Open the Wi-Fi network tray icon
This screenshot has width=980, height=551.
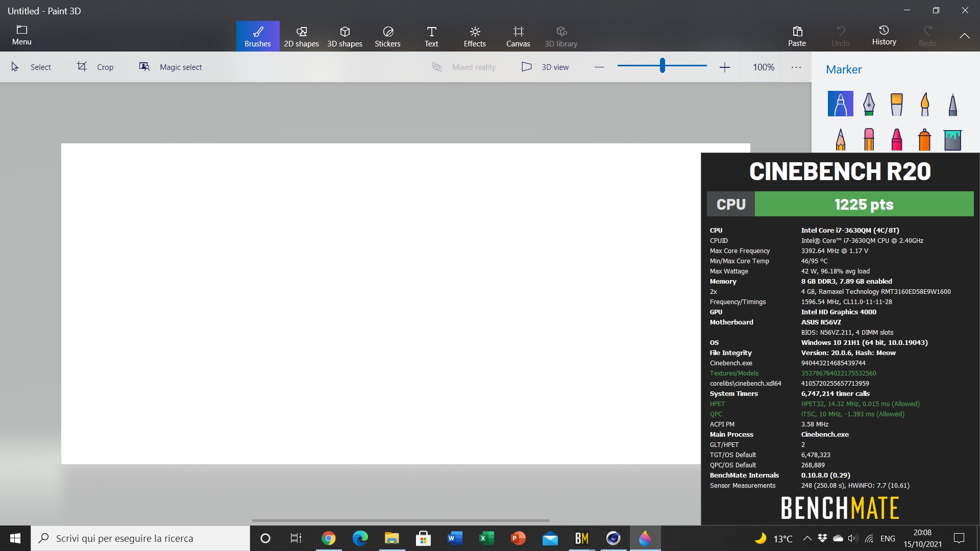pyautogui.click(x=869, y=538)
